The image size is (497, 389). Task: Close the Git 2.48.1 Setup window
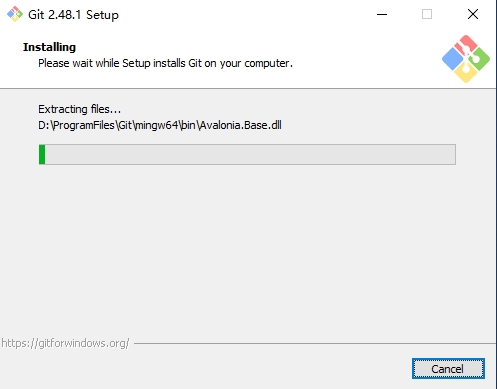[x=473, y=14]
